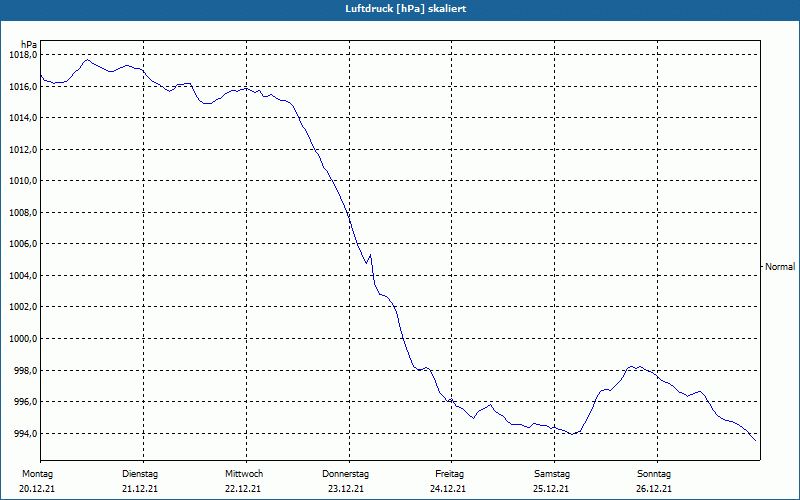The height and width of the screenshot is (500, 800).
Task: Select the 1016,0 axis value
Action: (x=23, y=87)
